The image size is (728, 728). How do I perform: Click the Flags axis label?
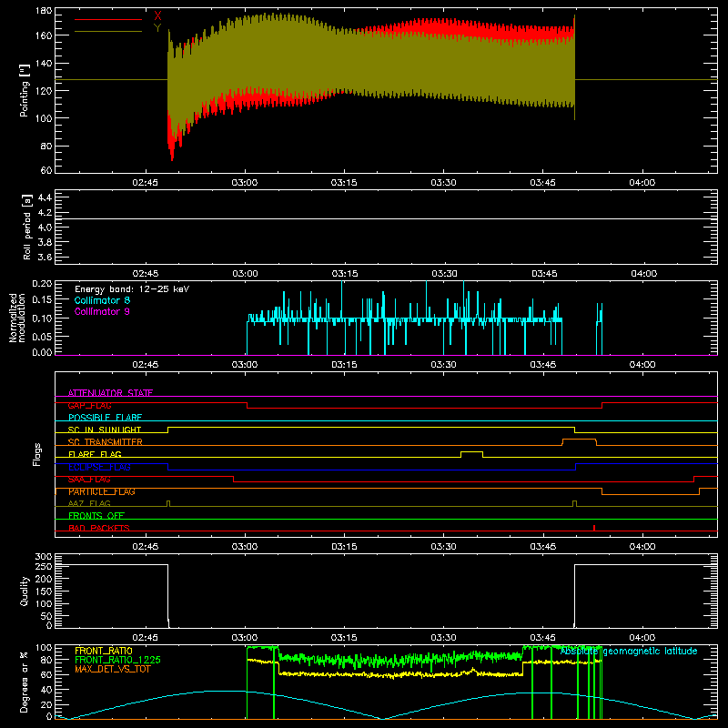[x=36, y=454]
